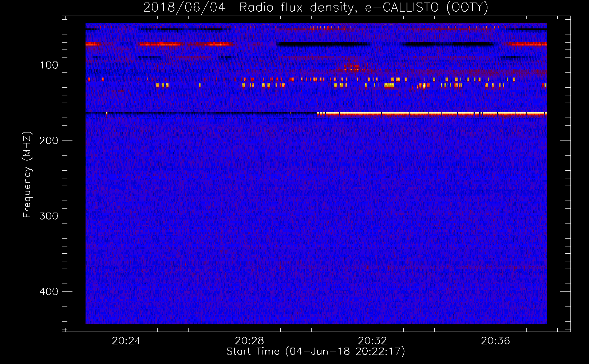Screen dimensions: 589x364
Task: Click the 20:28 time tick label
Action: (249, 341)
